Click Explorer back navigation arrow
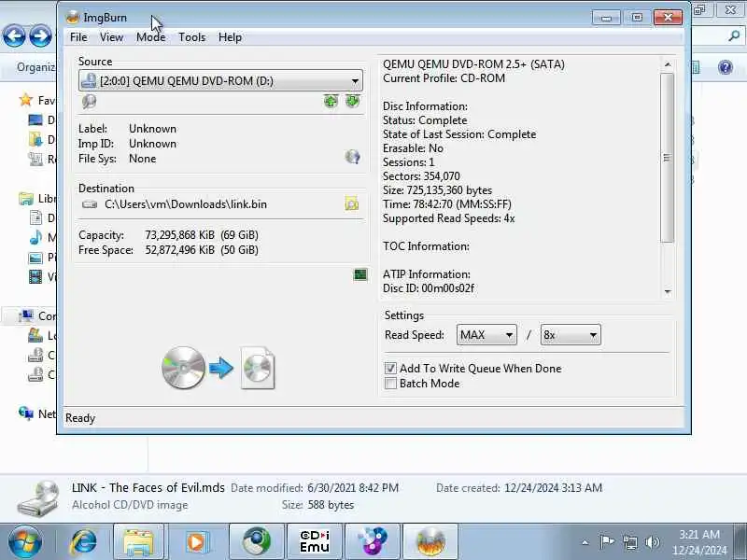Image resolution: width=747 pixels, height=560 pixels. point(14,35)
